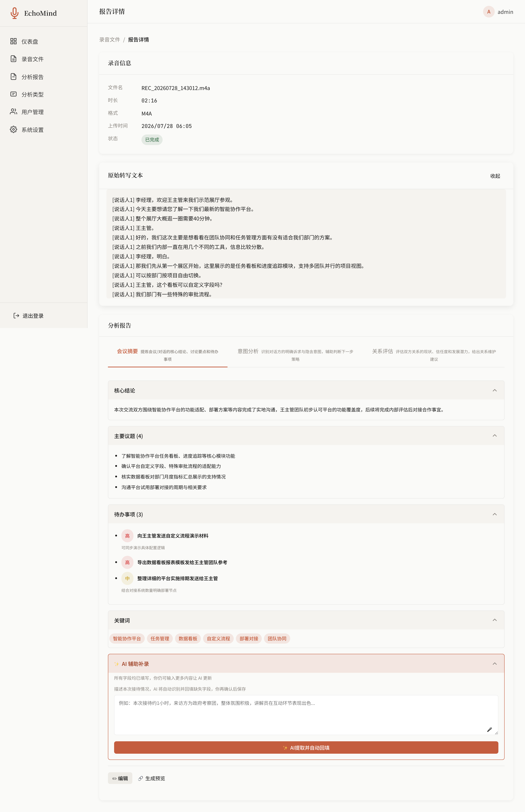Click topic 了解智能协作平台任务看板、进度追踪等核心模块功能
The image size is (525, 812).
click(178, 456)
